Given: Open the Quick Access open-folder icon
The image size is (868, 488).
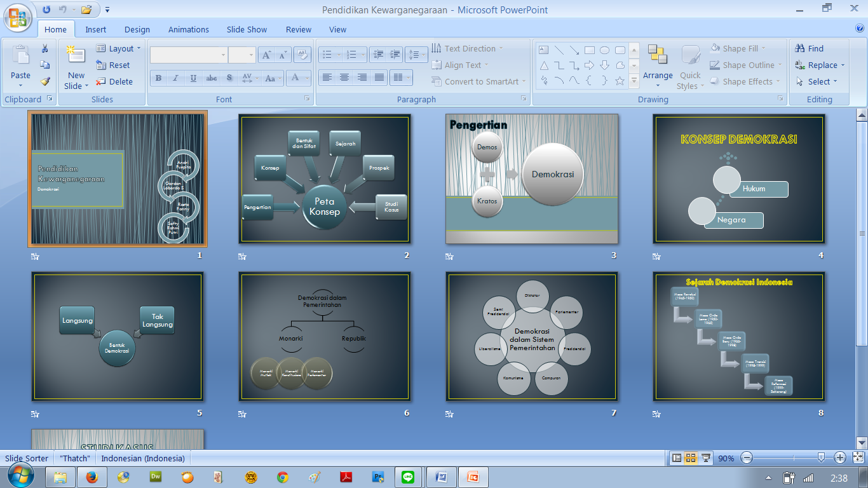Looking at the screenshot, I should point(87,10).
